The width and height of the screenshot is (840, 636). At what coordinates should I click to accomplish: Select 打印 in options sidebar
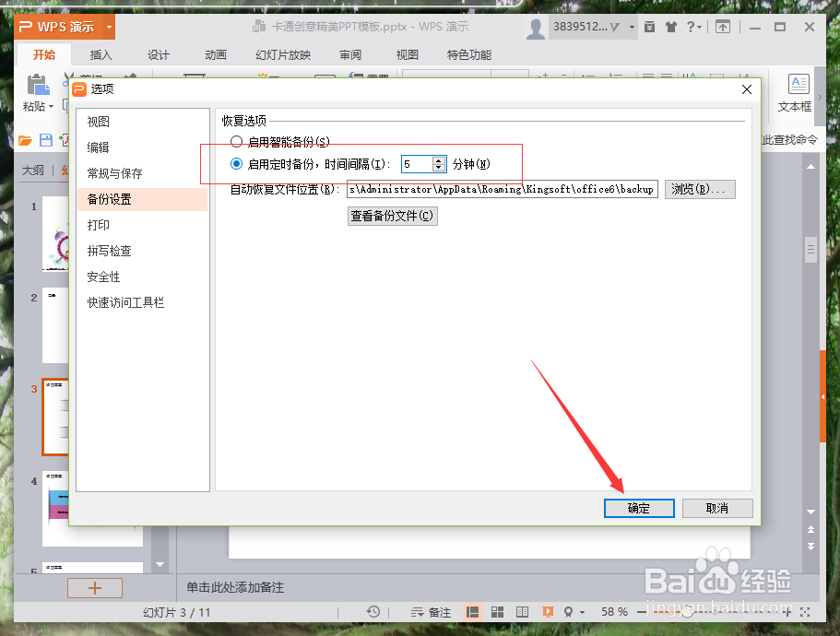pyautogui.click(x=99, y=224)
